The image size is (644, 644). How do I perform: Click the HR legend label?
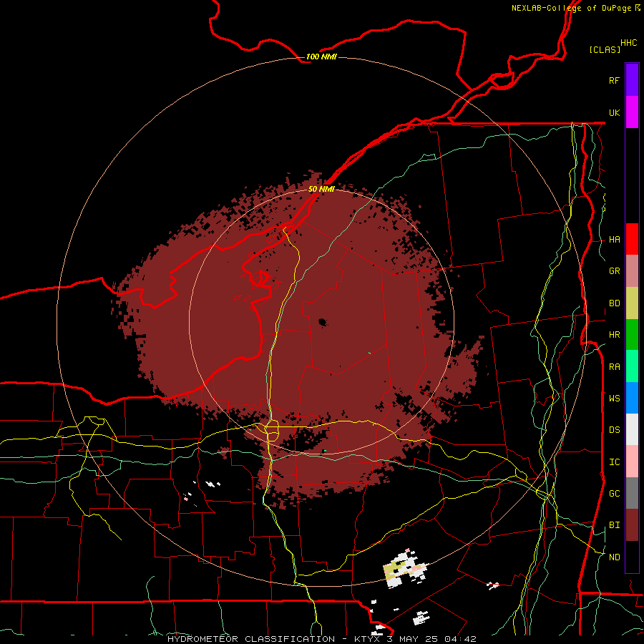[x=614, y=335]
